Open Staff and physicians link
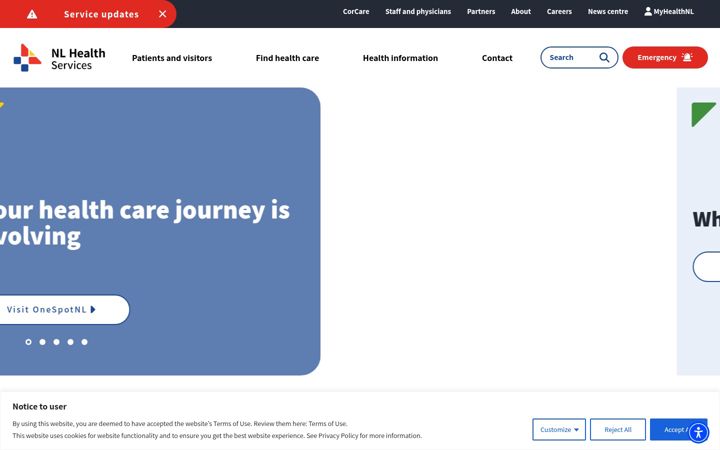 click(418, 11)
